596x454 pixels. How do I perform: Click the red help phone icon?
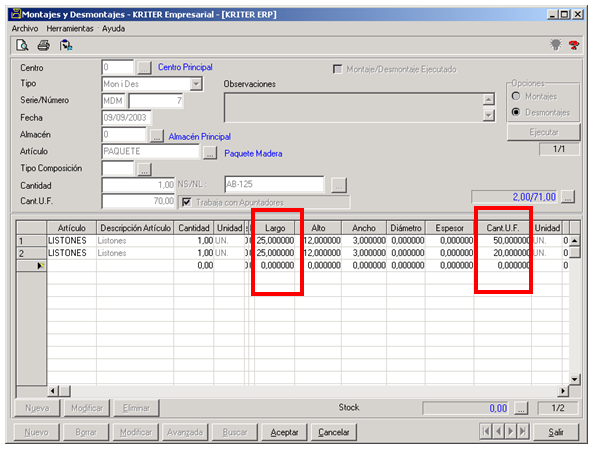click(574, 45)
